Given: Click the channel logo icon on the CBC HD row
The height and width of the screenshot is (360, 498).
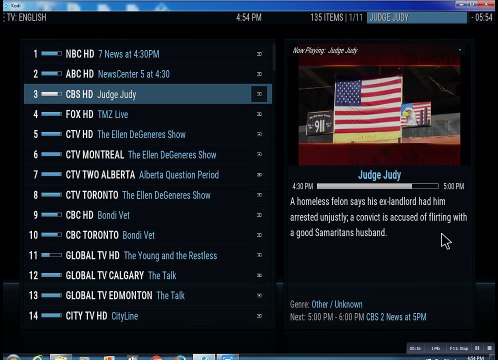Looking at the screenshot, I should (x=259, y=215).
